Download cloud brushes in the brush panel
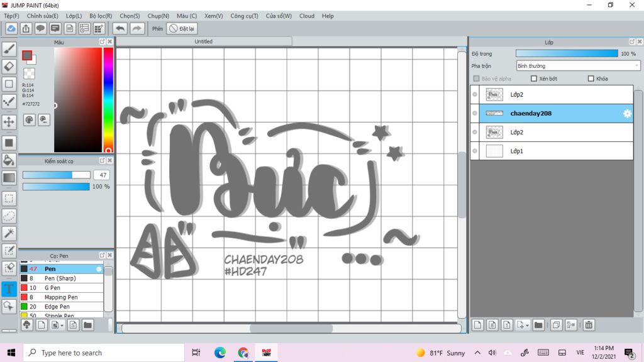The image size is (644, 362). coord(26,325)
